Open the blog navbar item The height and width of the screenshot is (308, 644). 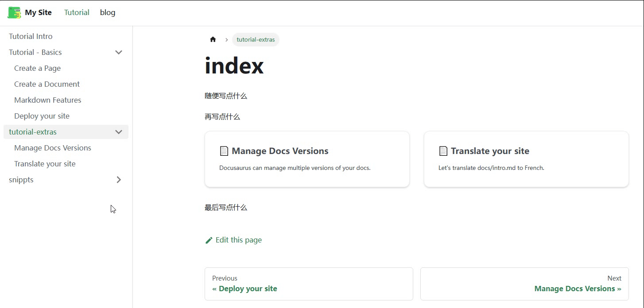click(x=108, y=12)
